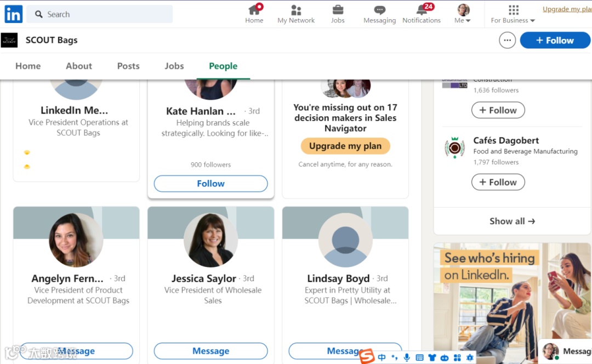Expand the For Business menu
Image resolution: width=592 pixels, height=364 pixels.
coord(513,14)
